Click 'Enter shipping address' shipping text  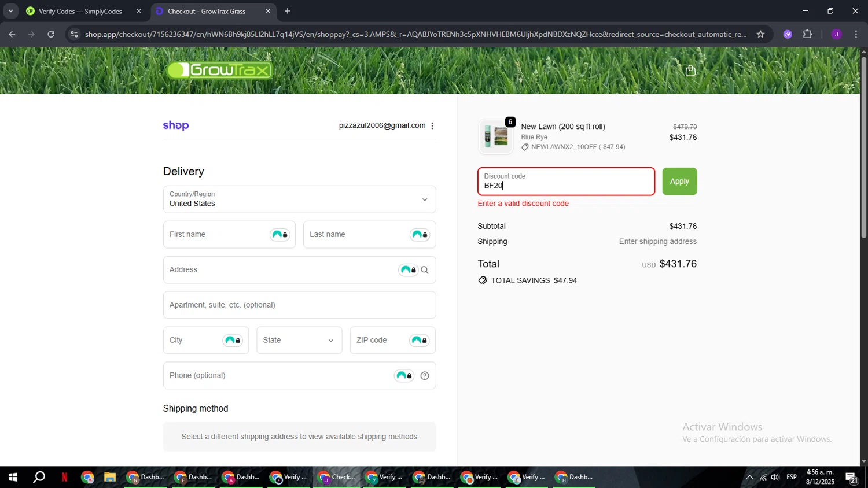(x=658, y=242)
